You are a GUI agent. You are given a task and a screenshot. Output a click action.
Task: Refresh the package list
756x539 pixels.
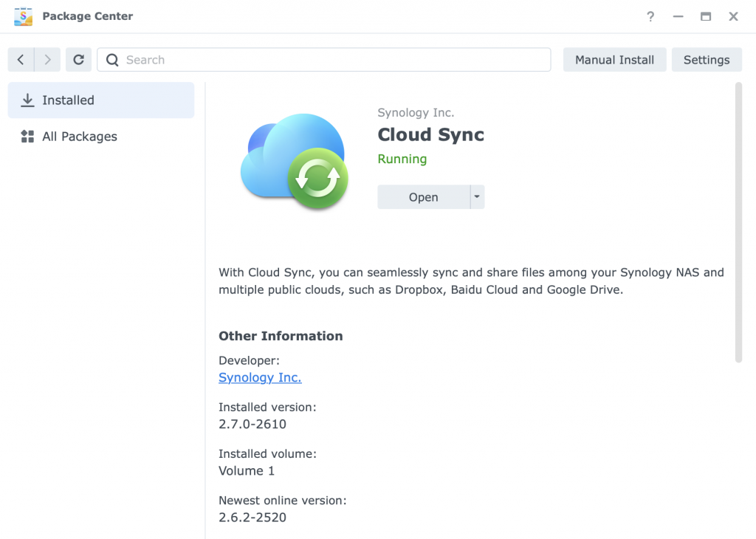79,60
